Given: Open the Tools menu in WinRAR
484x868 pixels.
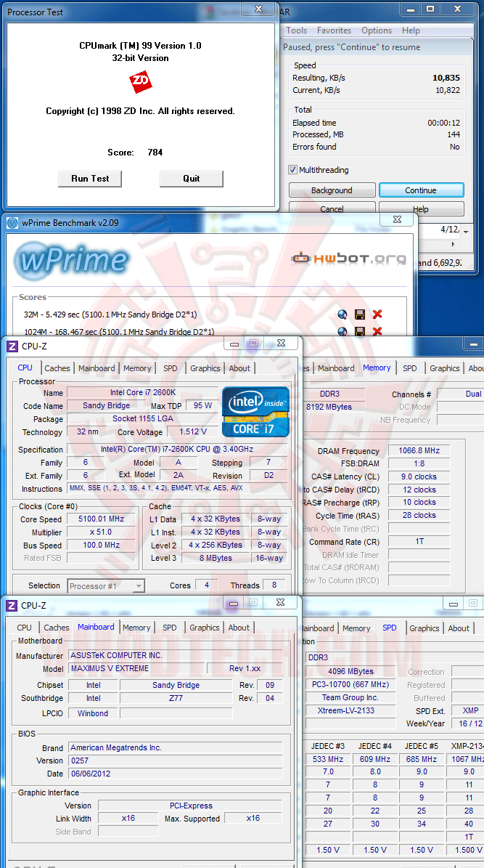Looking at the screenshot, I should [297, 31].
